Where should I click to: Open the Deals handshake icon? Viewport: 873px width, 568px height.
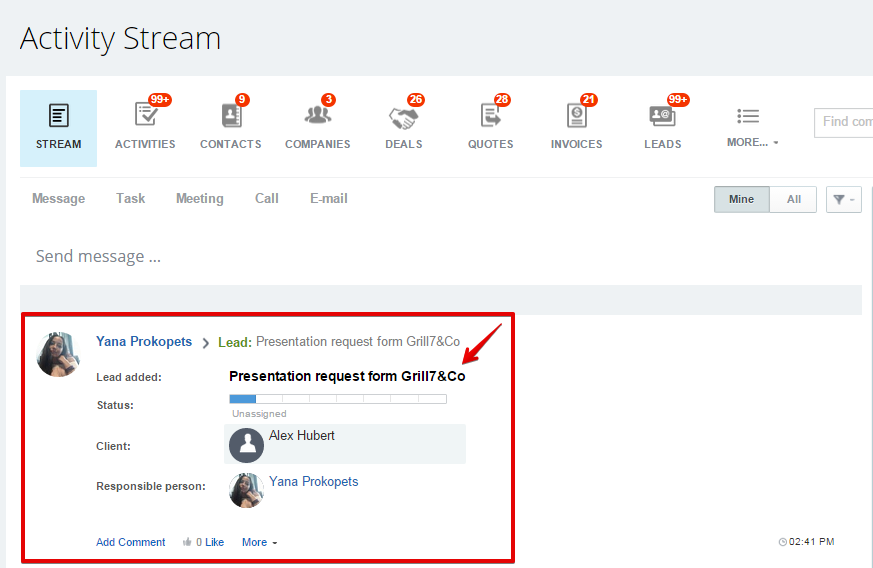pos(403,117)
